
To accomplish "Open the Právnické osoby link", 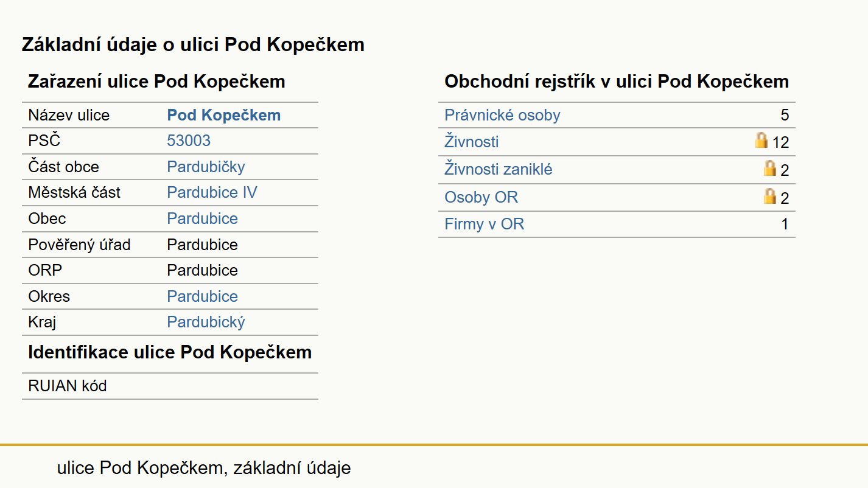I will tap(502, 115).
